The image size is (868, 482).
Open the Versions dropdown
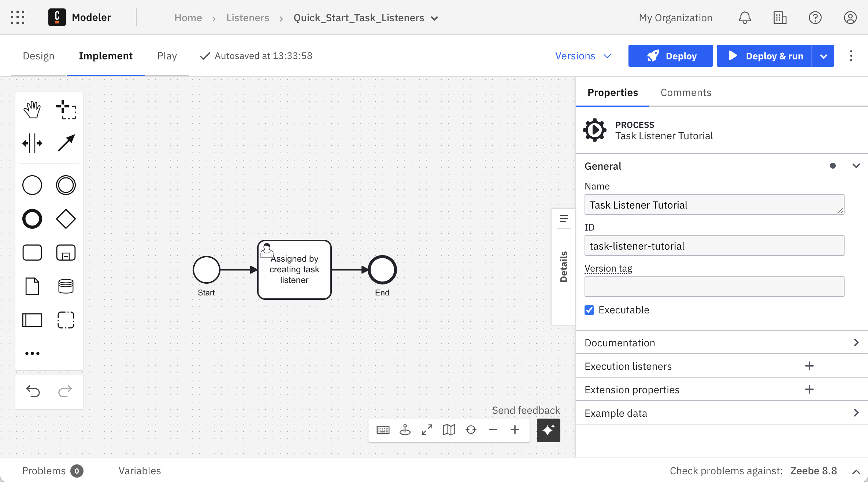coord(583,56)
